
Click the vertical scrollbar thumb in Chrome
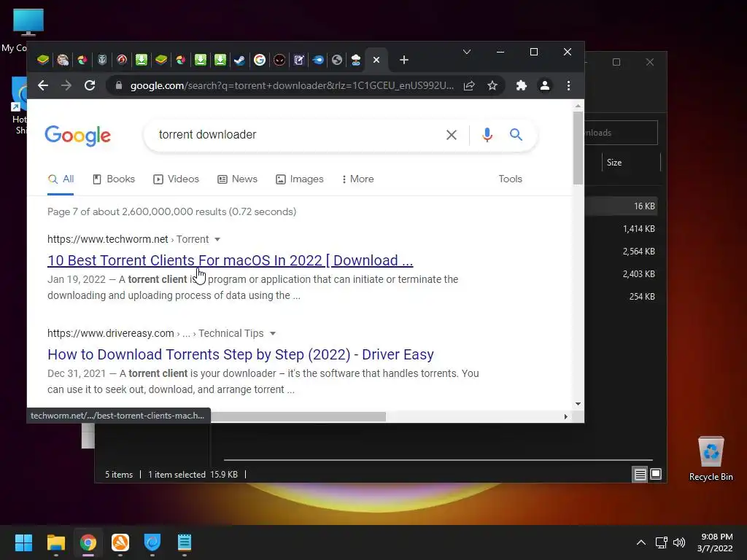pyautogui.click(x=578, y=147)
